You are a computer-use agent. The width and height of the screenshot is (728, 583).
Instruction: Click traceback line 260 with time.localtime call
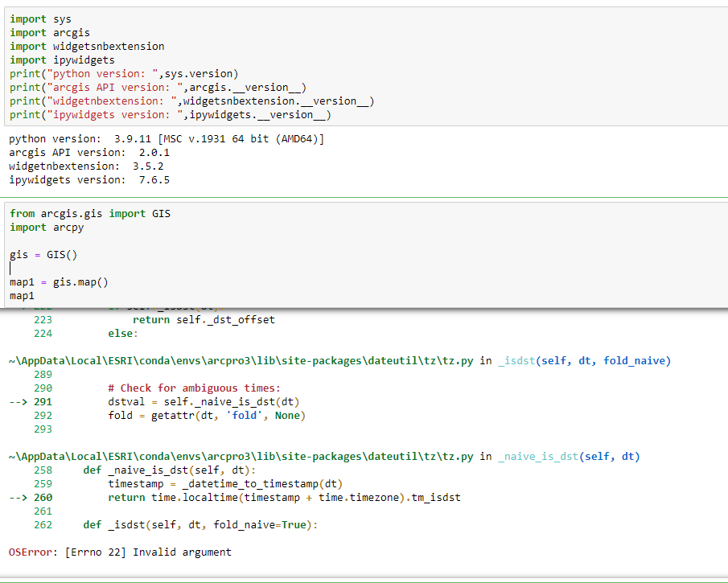coord(284,498)
